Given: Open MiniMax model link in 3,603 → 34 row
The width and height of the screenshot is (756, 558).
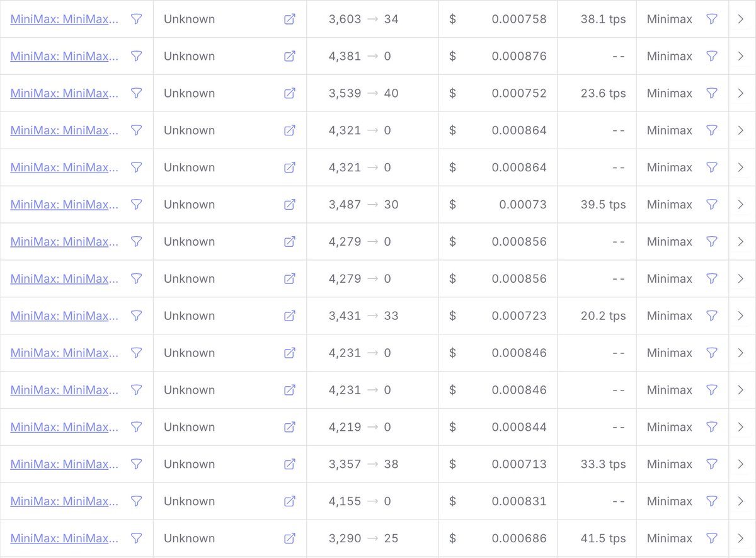Looking at the screenshot, I should click(64, 19).
